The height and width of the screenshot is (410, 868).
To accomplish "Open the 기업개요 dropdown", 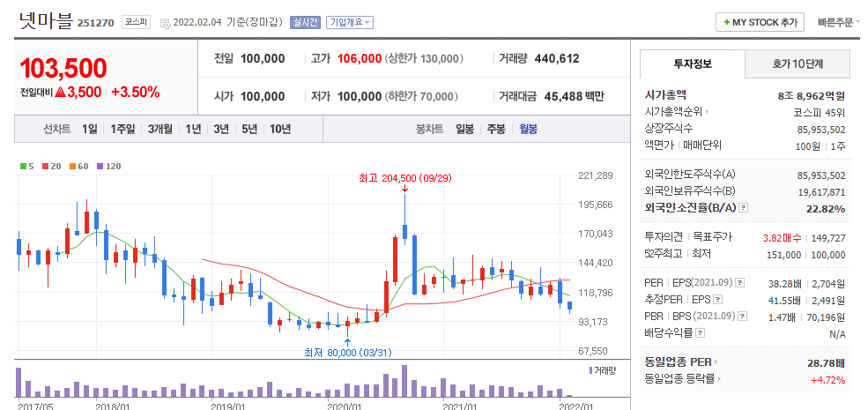I will tap(350, 23).
